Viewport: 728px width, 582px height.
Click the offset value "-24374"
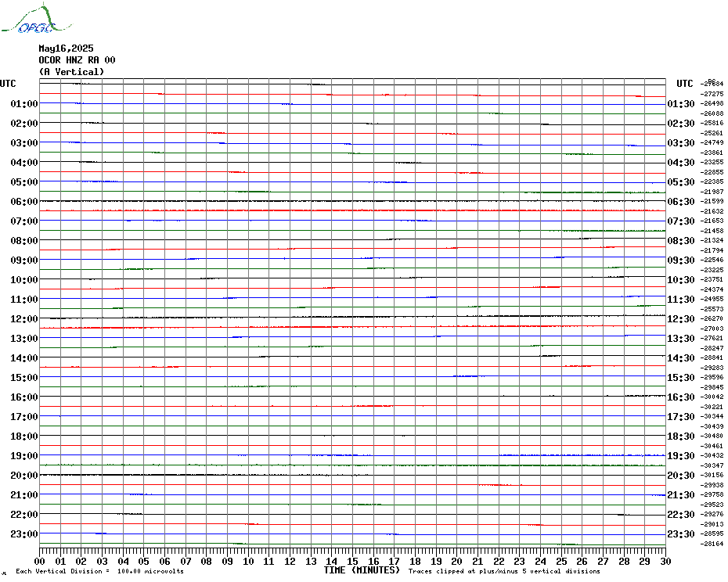click(x=712, y=289)
